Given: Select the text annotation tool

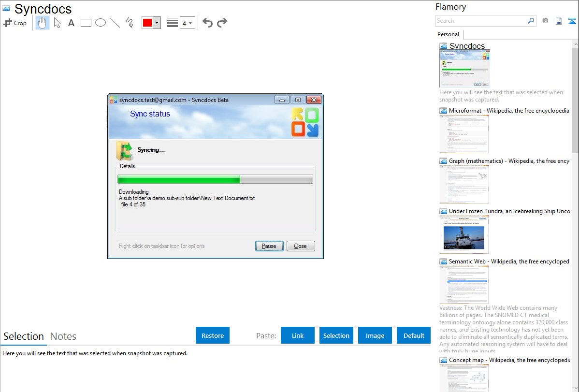Looking at the screenshot, I should (71, 23).
